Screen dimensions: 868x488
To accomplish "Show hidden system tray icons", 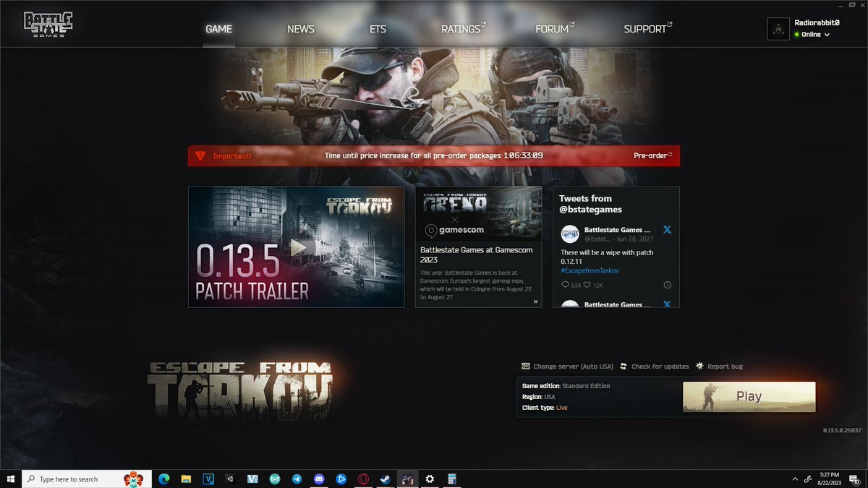I will coord(795,479).
